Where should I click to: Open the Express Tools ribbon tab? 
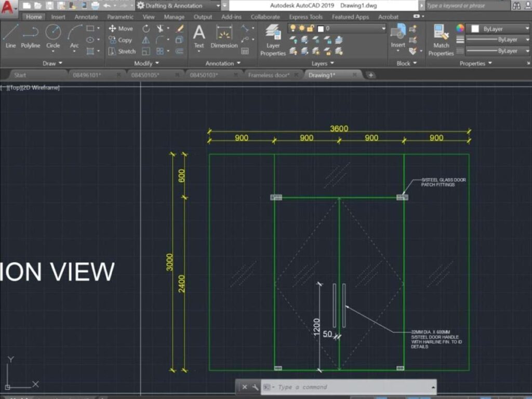click(x=305, y=17)
